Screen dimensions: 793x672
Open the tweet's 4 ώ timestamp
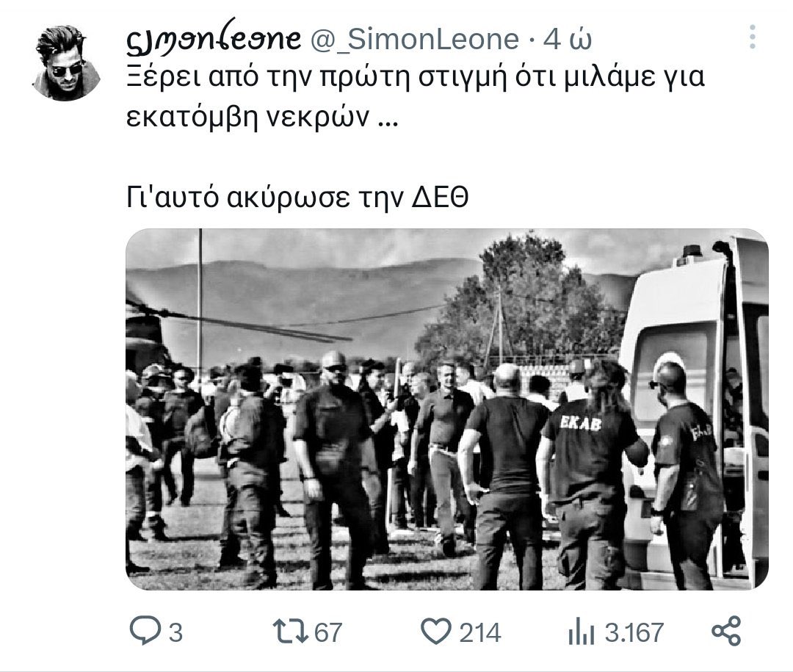click(x=568, y=40)
